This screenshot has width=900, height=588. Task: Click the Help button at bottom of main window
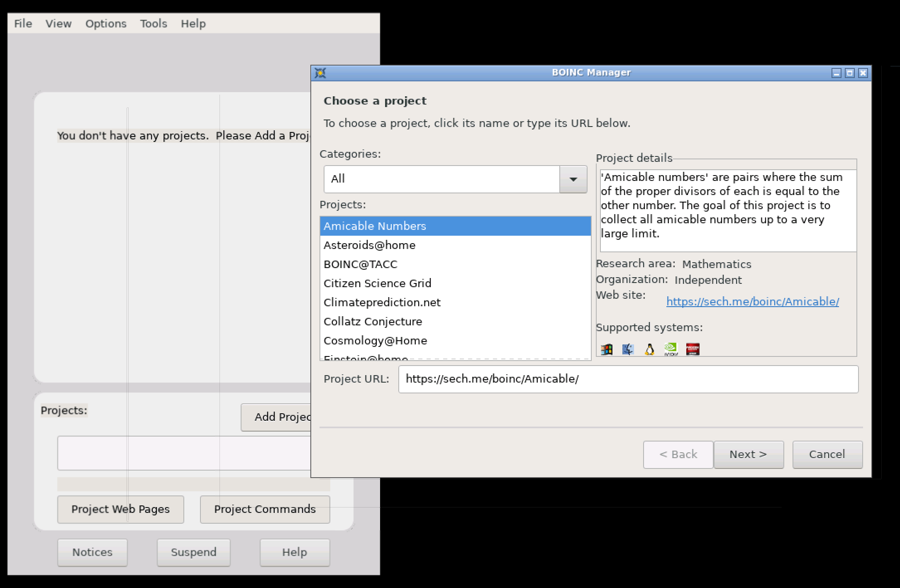[x=295, y=552]
